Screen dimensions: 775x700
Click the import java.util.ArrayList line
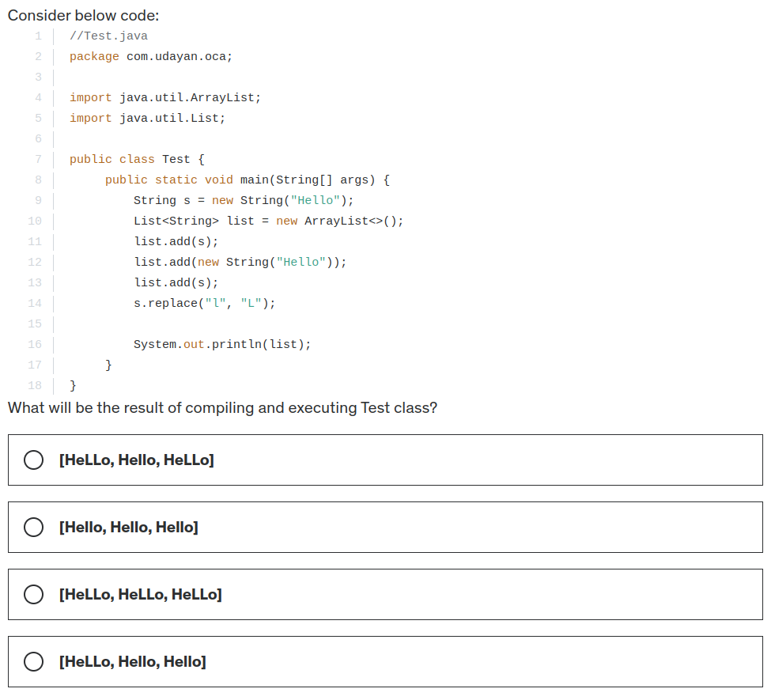coord(164,97)
